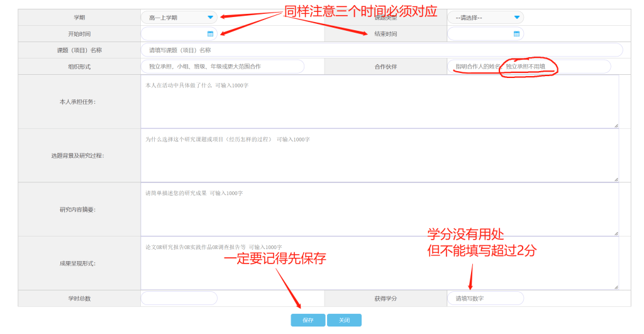Click into the 组织形式 text field

[x=222, y=67]
